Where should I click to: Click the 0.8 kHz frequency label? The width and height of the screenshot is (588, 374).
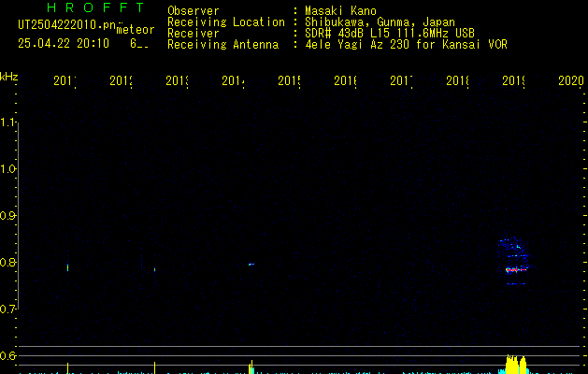coord(7,262)
